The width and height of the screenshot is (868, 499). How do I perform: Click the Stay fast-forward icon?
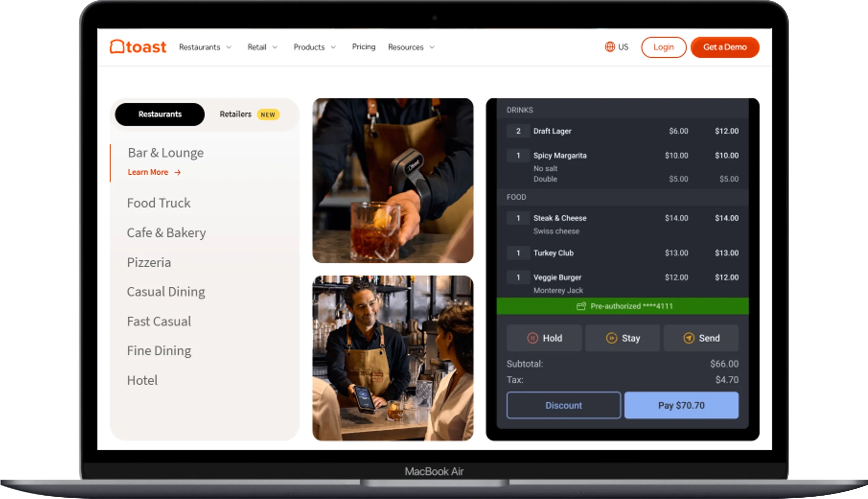(x=611, y=338)
